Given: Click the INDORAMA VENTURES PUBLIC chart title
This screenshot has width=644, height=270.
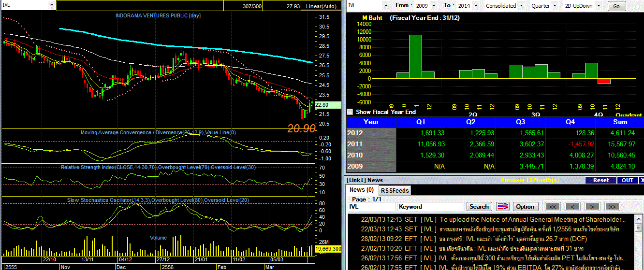Looking at the screenshot, I should (158, 15).
